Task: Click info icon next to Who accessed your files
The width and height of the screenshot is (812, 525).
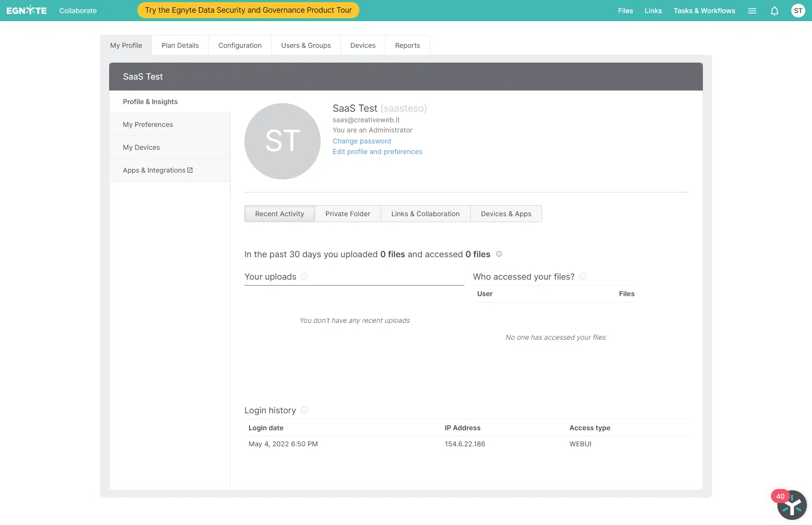Action: pos(582,276)
